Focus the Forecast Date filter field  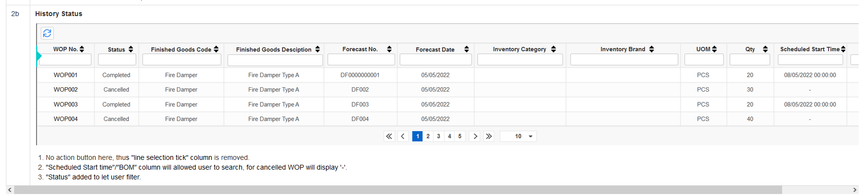click(436, 59)
